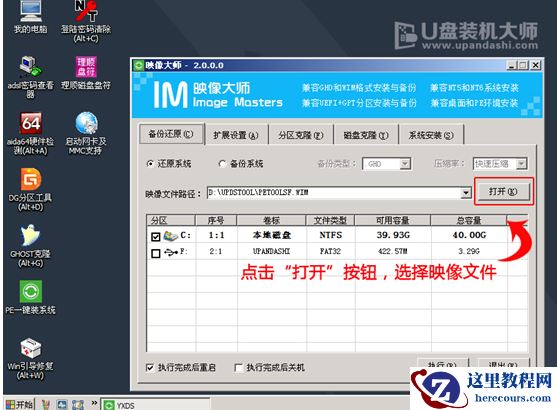Click the 3.29G total capacity cell

(469, 251)
